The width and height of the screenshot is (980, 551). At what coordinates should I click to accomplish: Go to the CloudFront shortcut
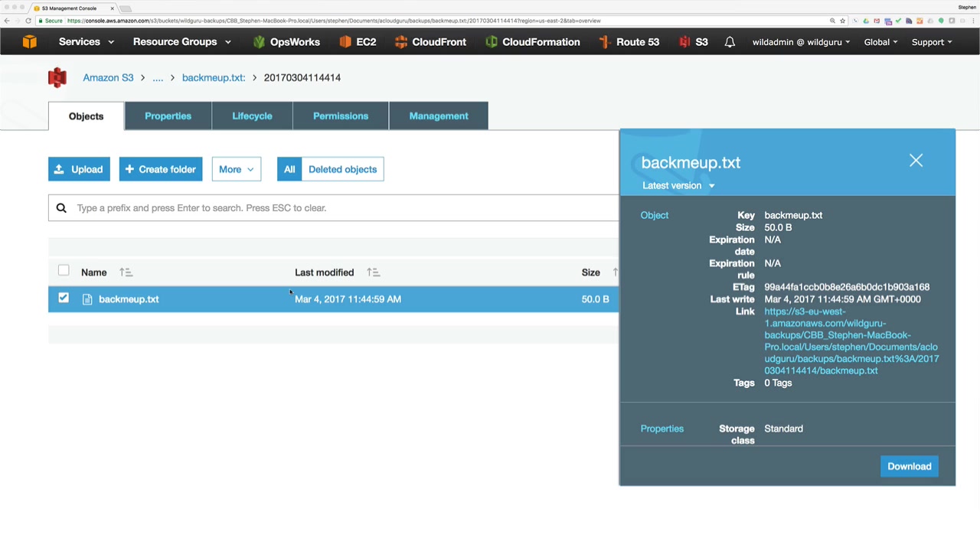(x=430, y=42)
